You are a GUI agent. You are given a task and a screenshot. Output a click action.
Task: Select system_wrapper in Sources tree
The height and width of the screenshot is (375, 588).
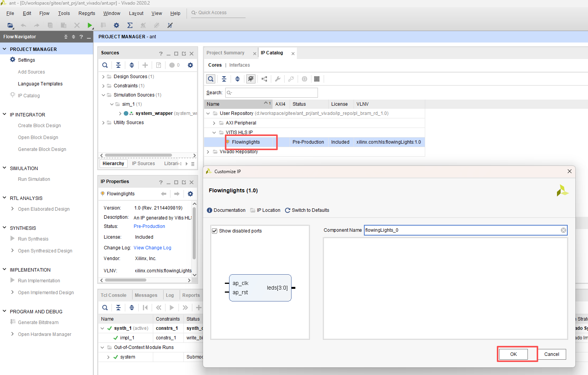click(154, 113)
